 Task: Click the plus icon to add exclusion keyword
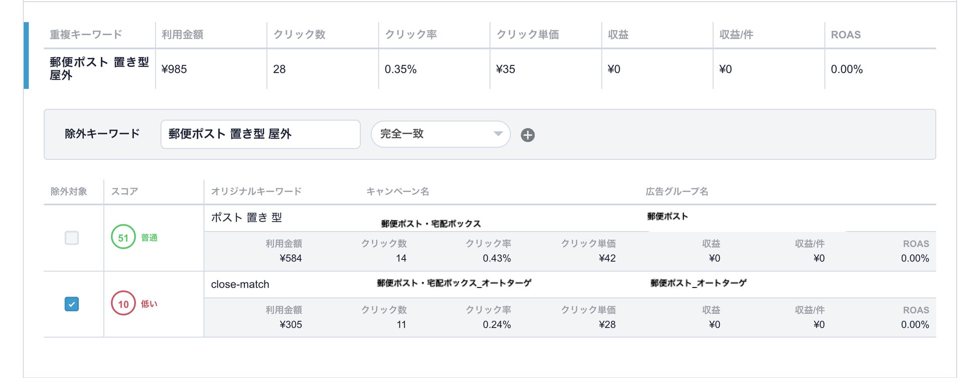527,135
